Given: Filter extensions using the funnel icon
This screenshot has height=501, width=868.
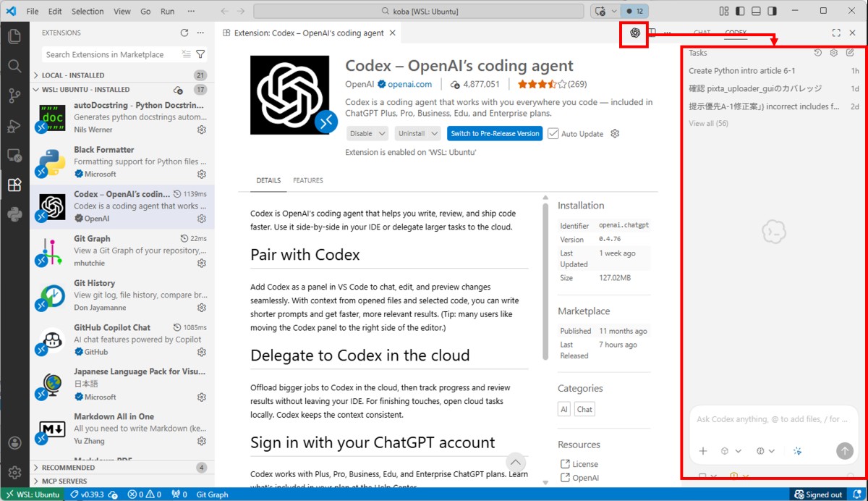Looking at the screenshot, I should [200, 54].
